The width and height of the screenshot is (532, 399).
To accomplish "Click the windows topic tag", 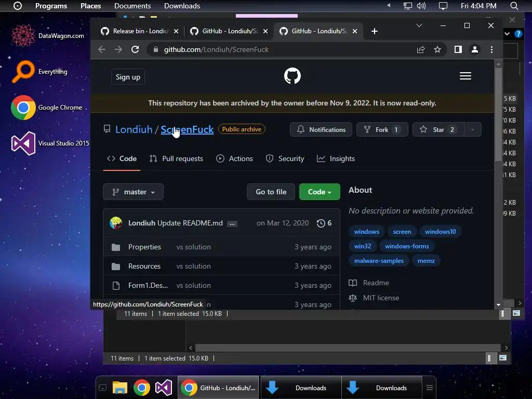I will click(366, 232).
